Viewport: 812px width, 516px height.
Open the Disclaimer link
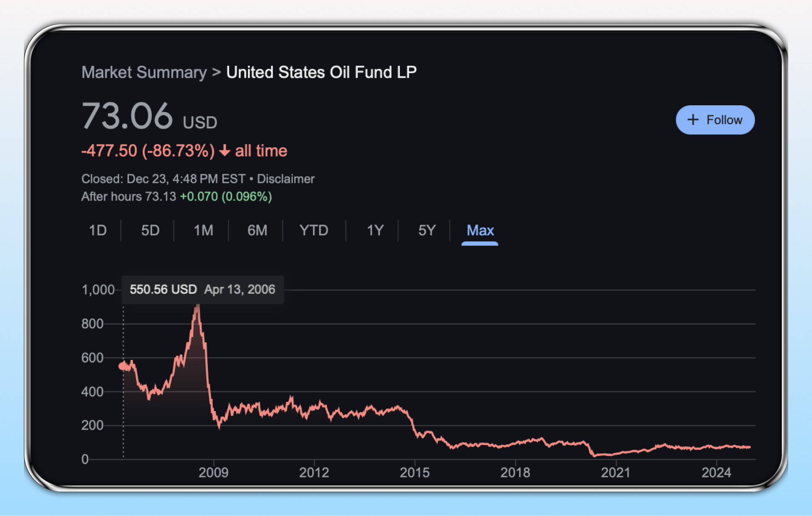tap(286, 179)
